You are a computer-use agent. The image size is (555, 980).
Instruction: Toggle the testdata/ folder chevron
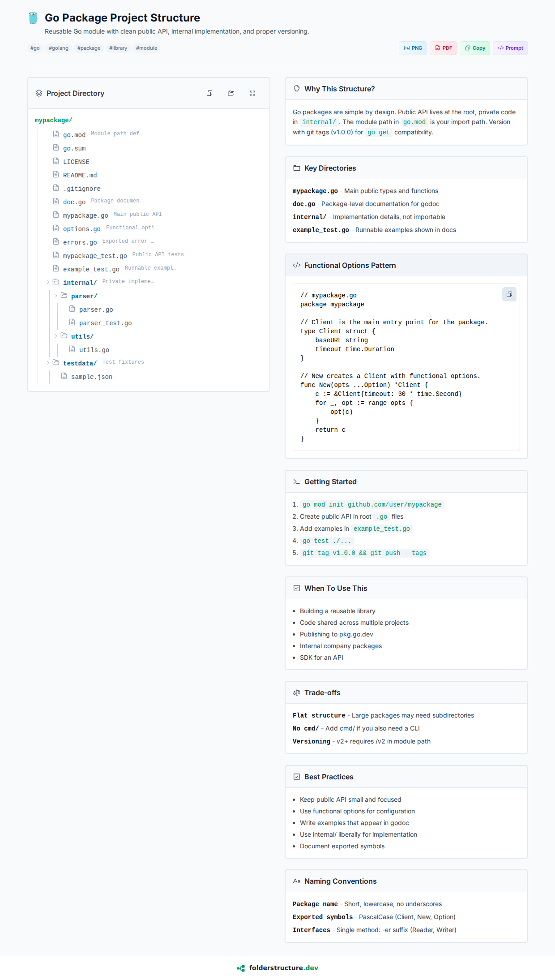48,363
